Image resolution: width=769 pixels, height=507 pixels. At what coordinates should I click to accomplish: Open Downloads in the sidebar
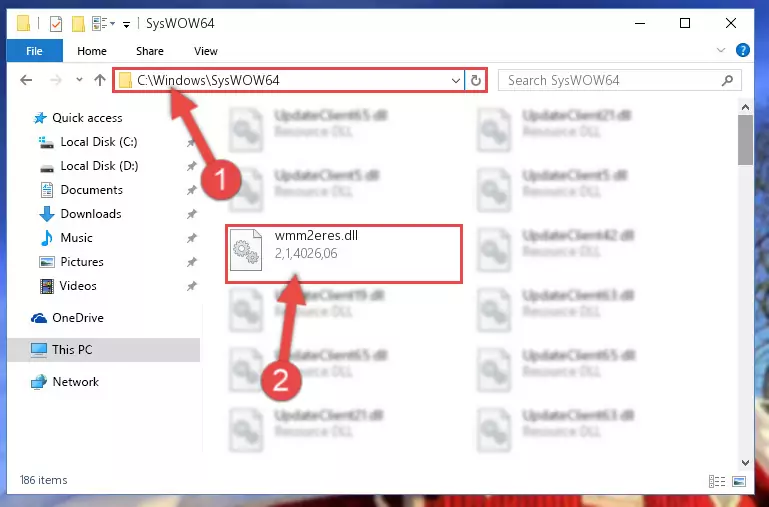tap(90, 214)
